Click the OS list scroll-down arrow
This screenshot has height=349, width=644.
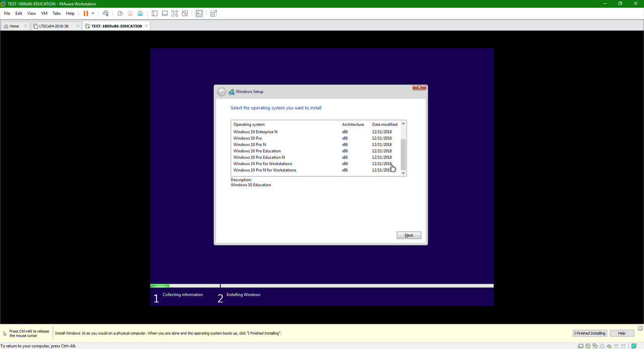click(x=403, y=173)
